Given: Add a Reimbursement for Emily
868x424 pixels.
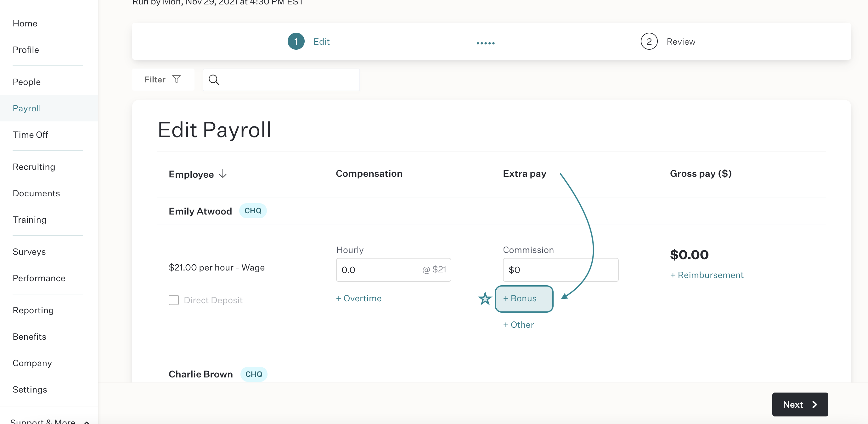Looking at the screenshot, I should [x=707, y=275].
